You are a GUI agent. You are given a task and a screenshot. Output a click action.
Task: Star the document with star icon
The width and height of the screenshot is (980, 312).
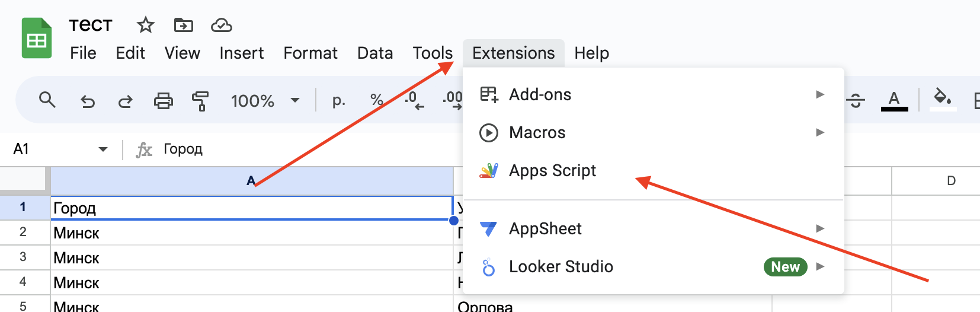click(x=145, y=25)
